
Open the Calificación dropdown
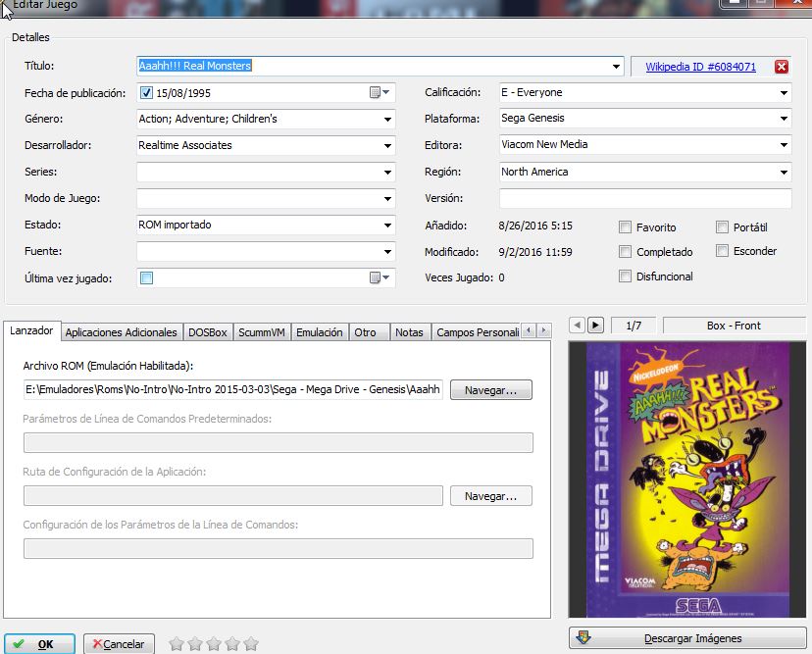click(x=784, y=93)
